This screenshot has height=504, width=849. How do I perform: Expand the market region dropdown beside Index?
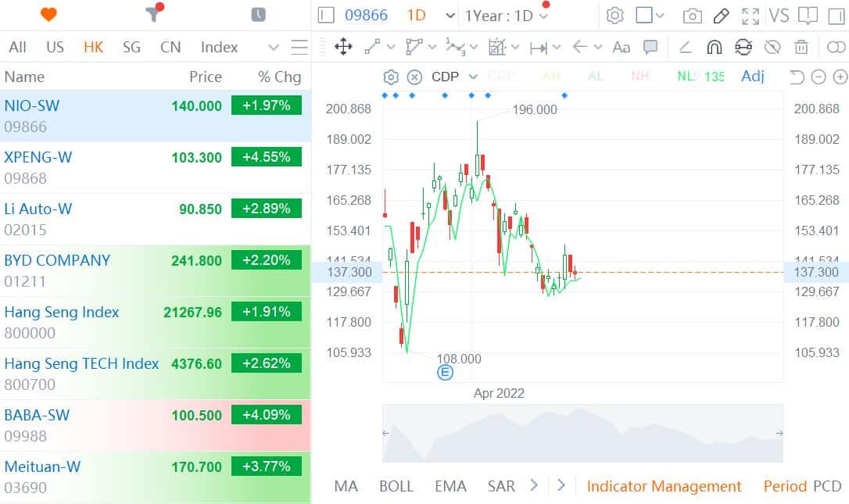273,47
